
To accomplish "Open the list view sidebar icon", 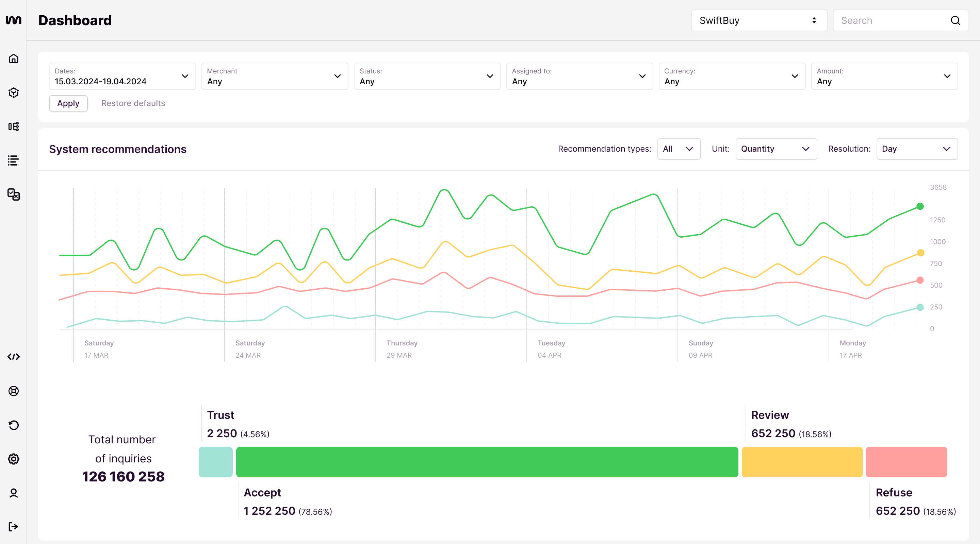I will (13, 160).
